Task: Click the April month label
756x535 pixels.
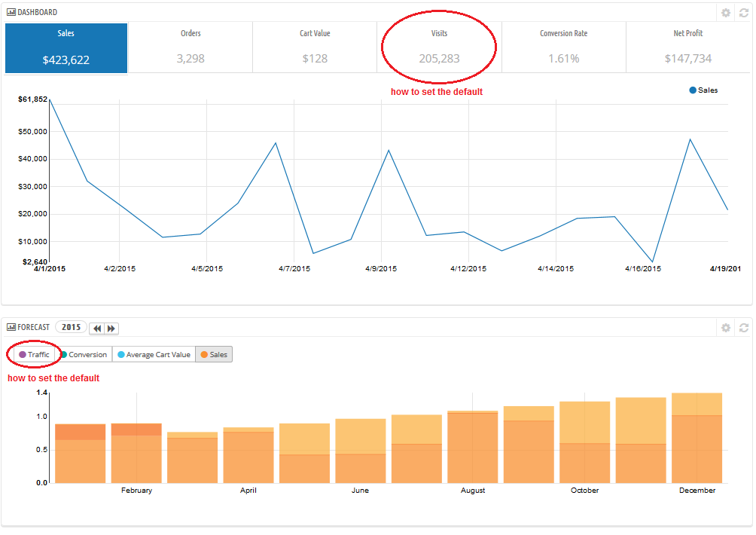Action: 248,490
